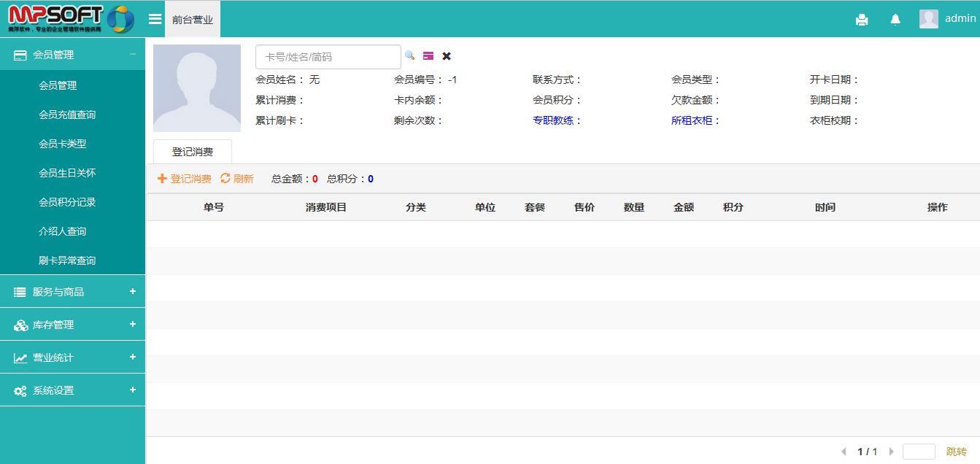
Task: Click the magnifier search icon beside card number field
Action: pyautogui.click(x=409, y=55)
